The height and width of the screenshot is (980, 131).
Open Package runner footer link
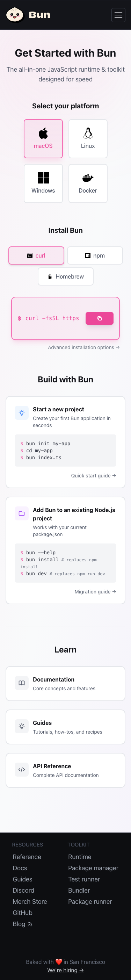click(90, 902)
